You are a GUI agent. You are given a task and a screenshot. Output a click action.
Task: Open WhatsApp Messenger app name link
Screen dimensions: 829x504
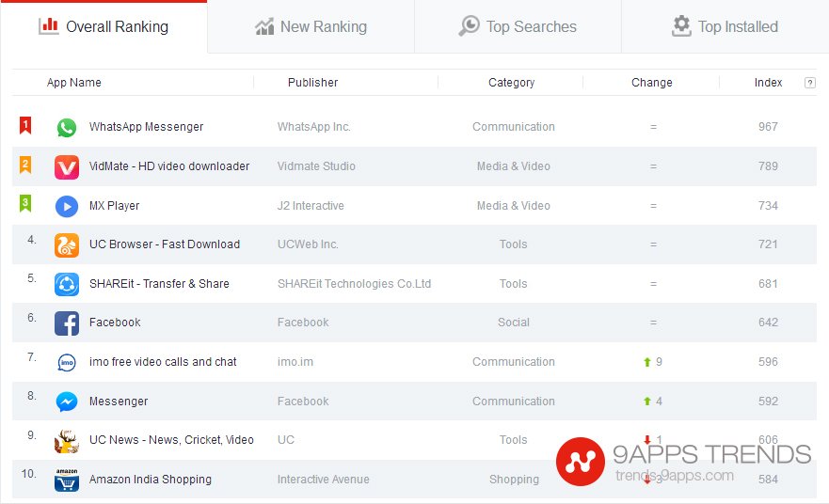(146, 127)
